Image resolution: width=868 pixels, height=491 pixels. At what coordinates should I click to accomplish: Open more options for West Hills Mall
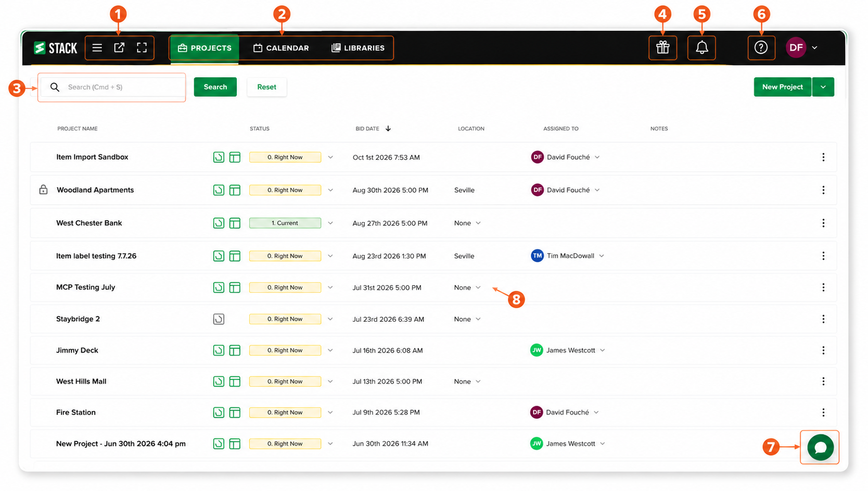[x=823, y=382]
